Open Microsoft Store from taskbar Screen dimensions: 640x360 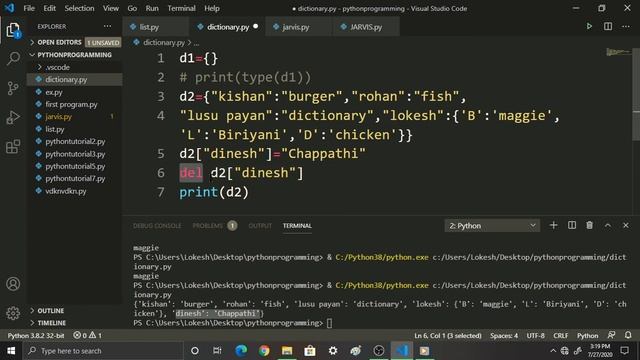[310, 351]
